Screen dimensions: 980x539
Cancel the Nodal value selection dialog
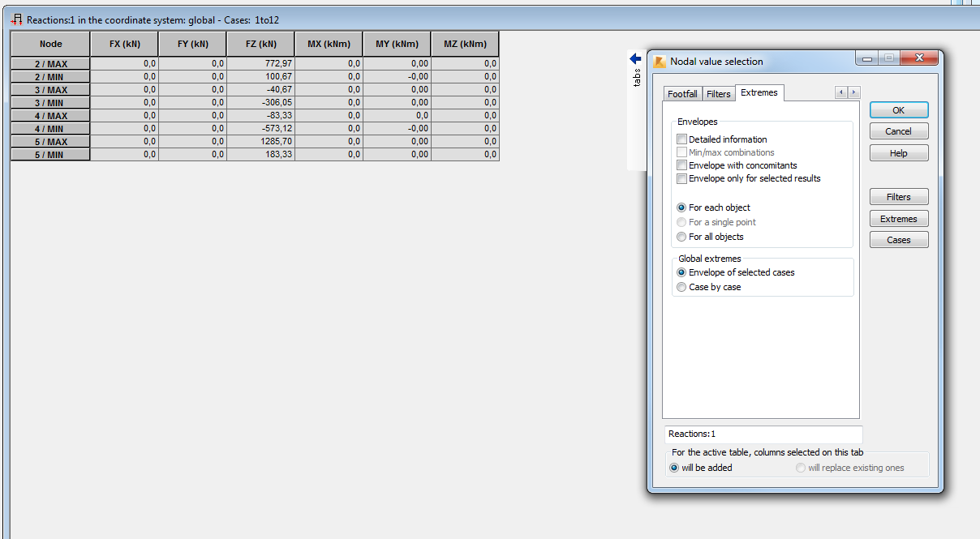coord(898,130)
